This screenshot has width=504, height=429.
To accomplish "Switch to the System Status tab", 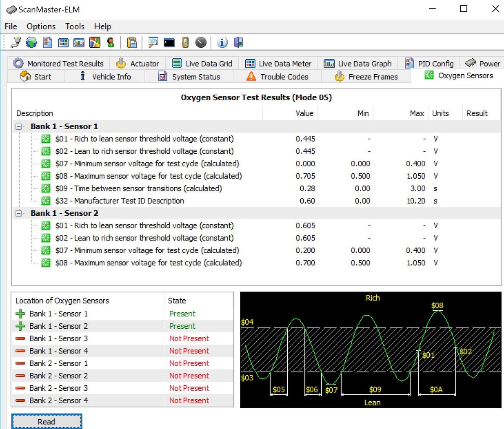I will (x=189, y=76).
